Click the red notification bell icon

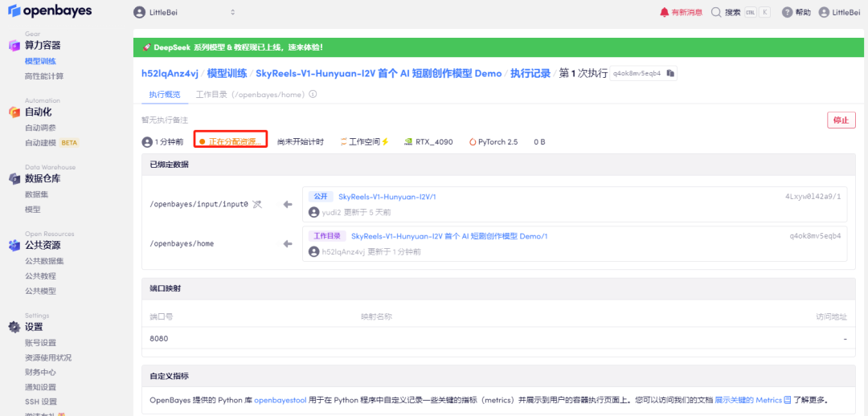coord(665,12)
